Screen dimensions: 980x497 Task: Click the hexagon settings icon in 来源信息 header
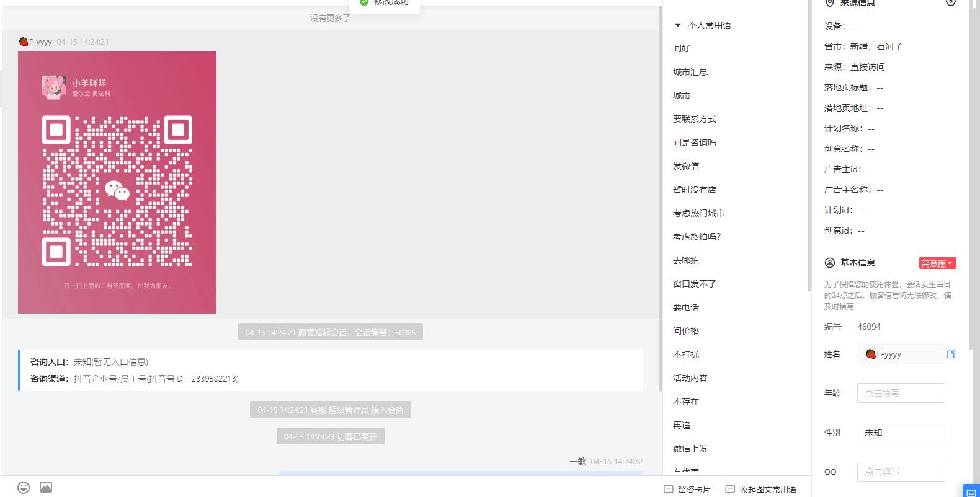point(951,2)
